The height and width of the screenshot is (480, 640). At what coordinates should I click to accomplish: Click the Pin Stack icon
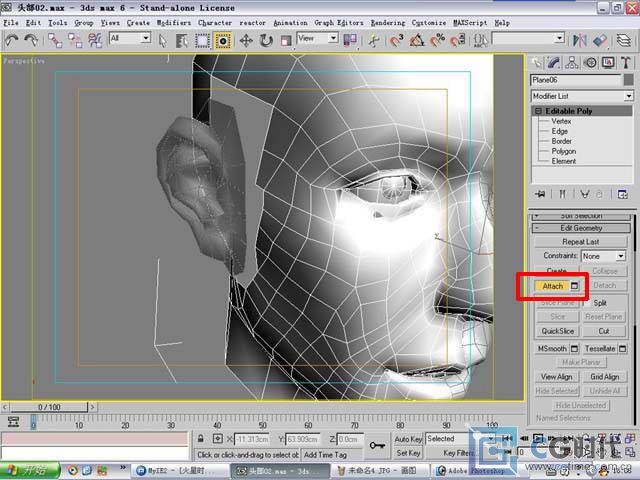tap(540, 194)
